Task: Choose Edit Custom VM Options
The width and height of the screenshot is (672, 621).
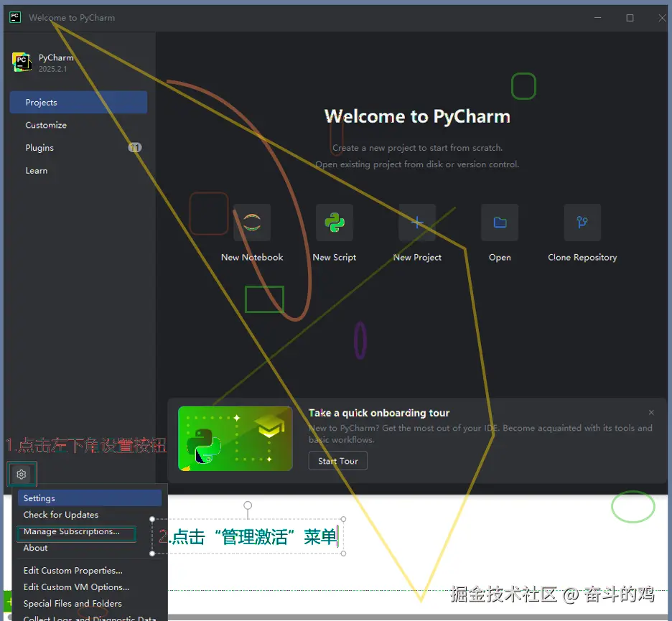Action: point(90,587)
